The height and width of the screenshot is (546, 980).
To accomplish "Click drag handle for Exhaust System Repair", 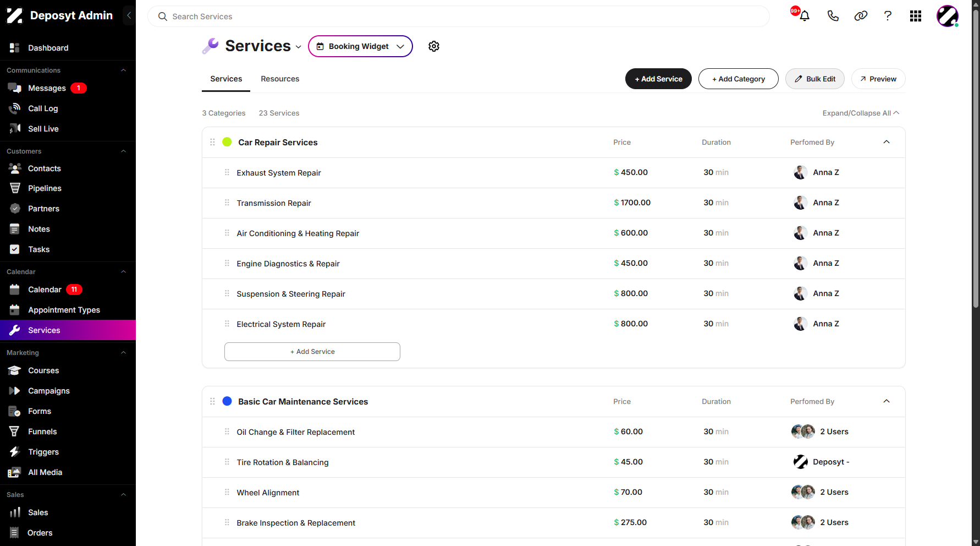I will pyautogui.click(x=227, y=172).
